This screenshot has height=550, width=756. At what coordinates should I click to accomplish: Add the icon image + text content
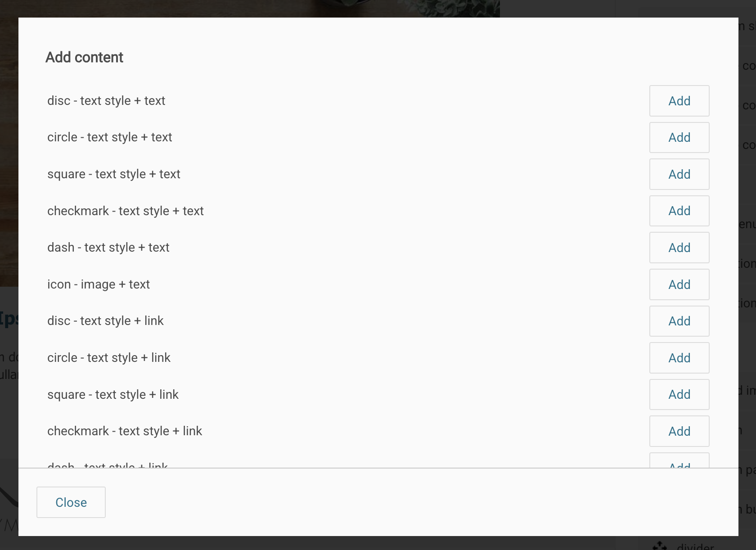pyautogui.click(x=679, y=284)
